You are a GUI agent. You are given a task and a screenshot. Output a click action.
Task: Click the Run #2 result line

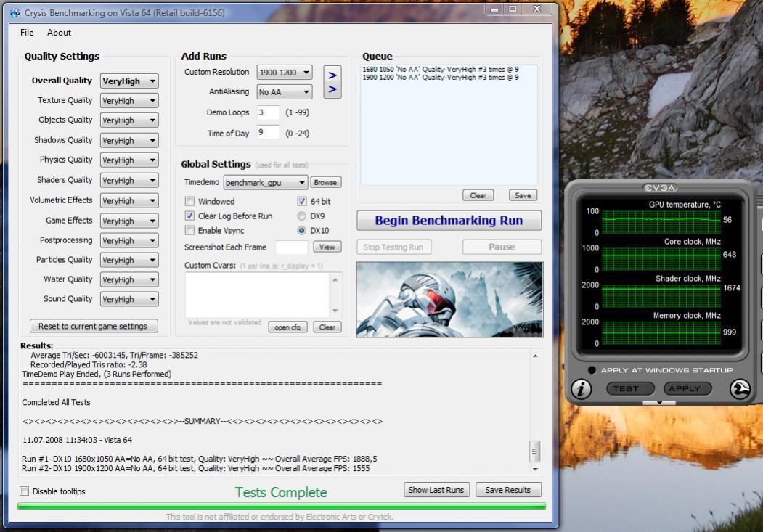[x=195, y=468]
